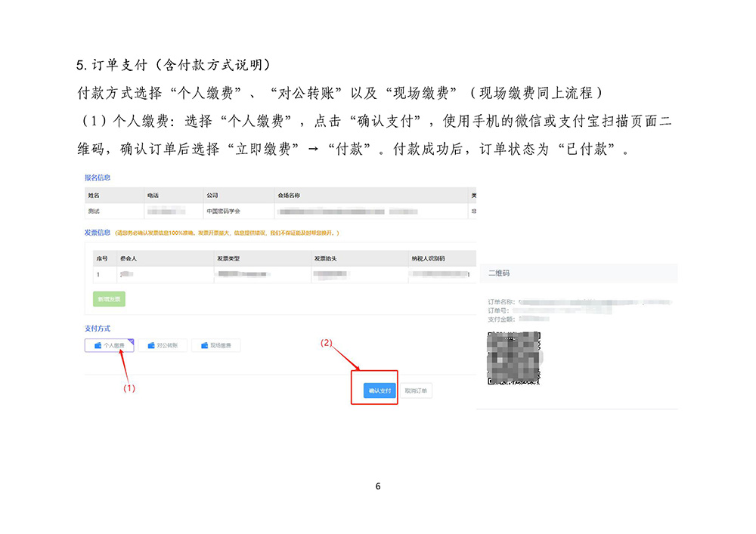Click the 发票信息 section heading

tap(98, 233)
